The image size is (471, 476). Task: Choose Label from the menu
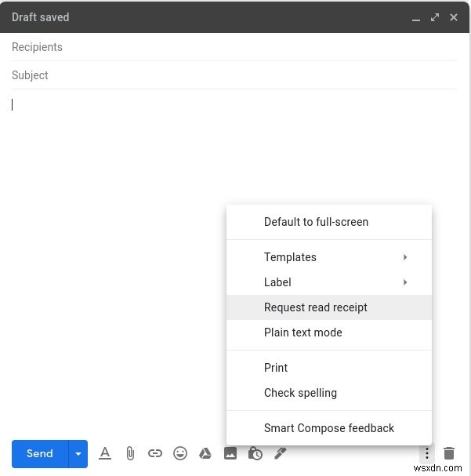coord(329,282)
